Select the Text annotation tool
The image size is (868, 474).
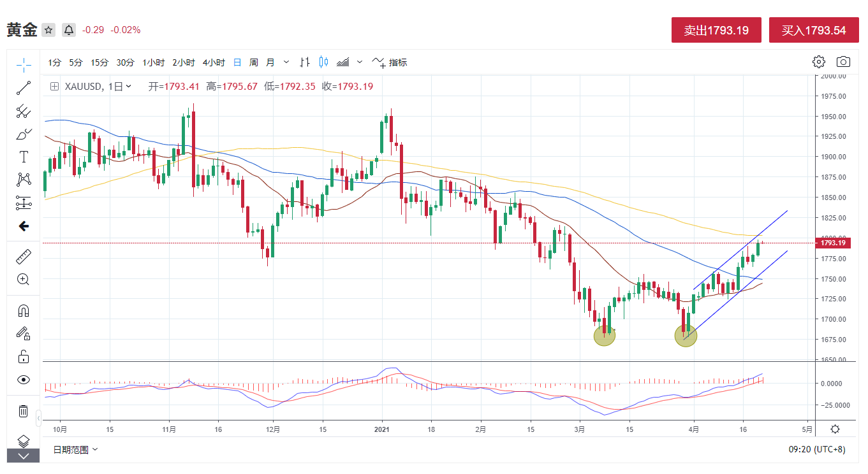(24, 157)
